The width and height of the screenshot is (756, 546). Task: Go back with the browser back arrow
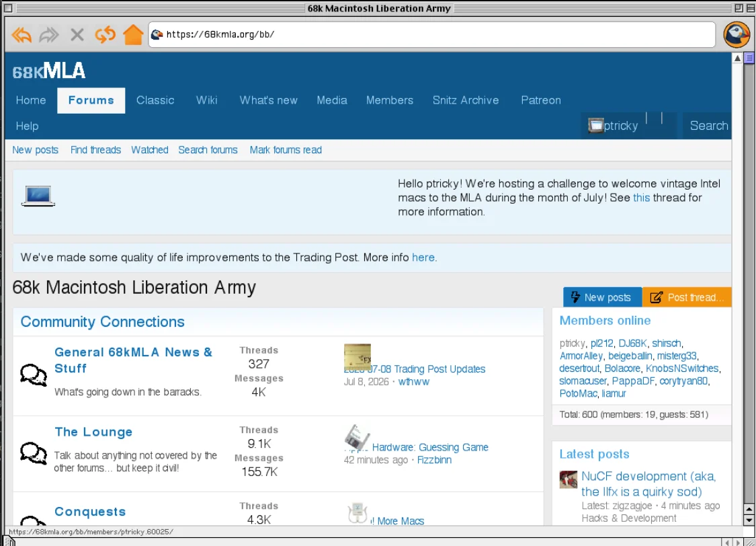[22, 35]
